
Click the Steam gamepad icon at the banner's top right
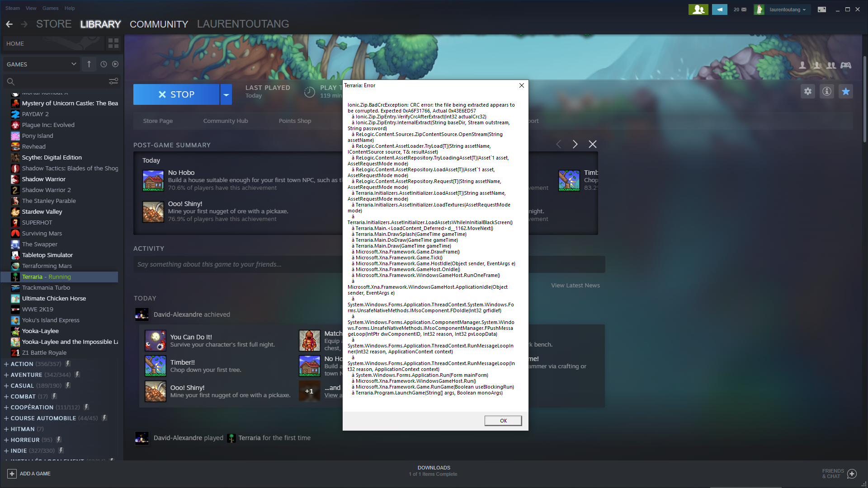(x=846, y=66)
